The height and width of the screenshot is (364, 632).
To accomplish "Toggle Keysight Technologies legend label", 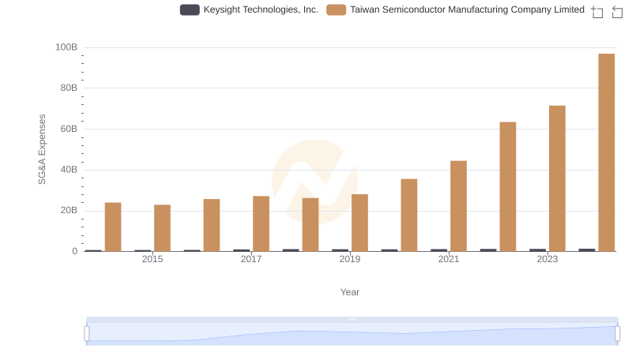I will tap(261, 9).
